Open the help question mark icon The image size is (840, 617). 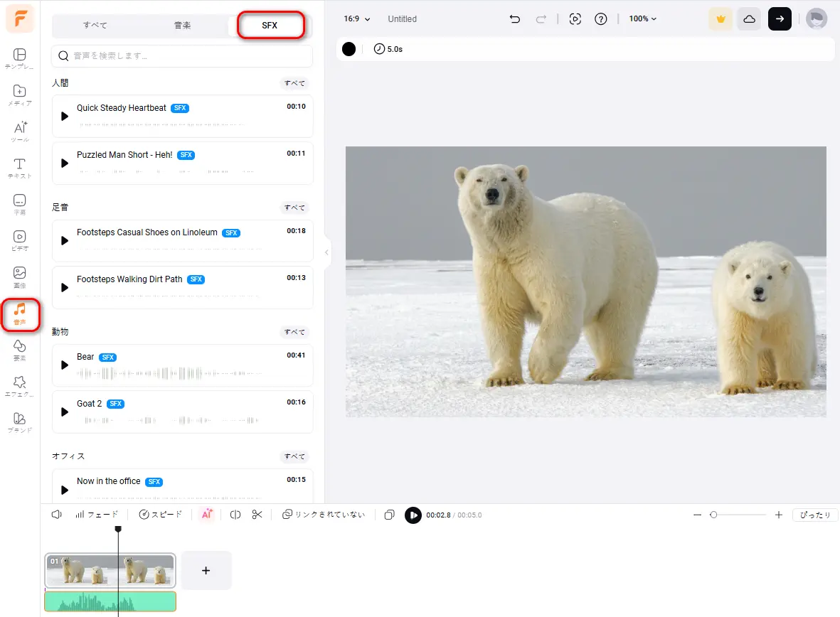pos(601,19)
